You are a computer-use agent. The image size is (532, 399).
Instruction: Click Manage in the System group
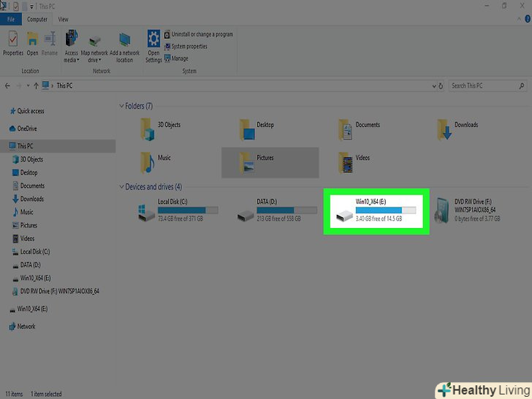pos(176,58)
